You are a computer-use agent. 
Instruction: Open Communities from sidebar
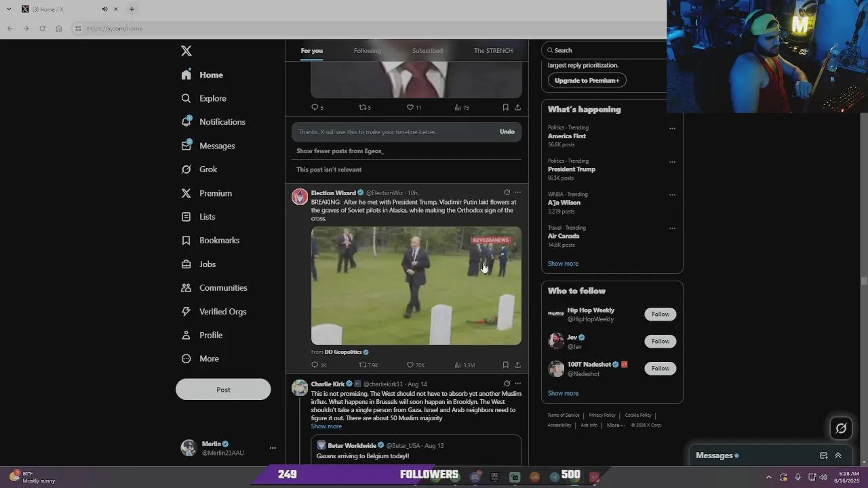coord(214,288)
